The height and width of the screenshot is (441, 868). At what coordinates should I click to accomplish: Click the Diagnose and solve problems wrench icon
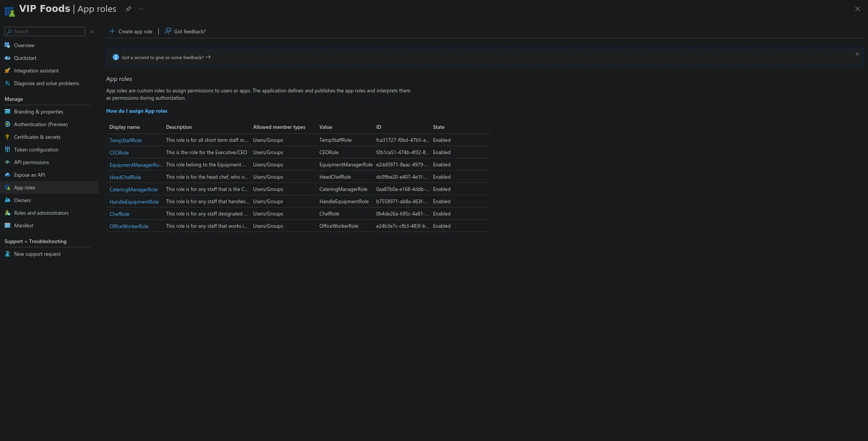(x=7, y=83)
